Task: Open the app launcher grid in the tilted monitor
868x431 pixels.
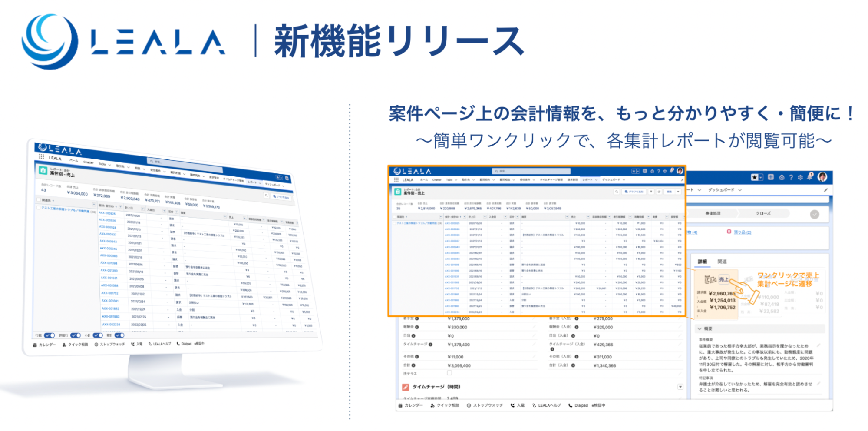Action: pos(41,156)
